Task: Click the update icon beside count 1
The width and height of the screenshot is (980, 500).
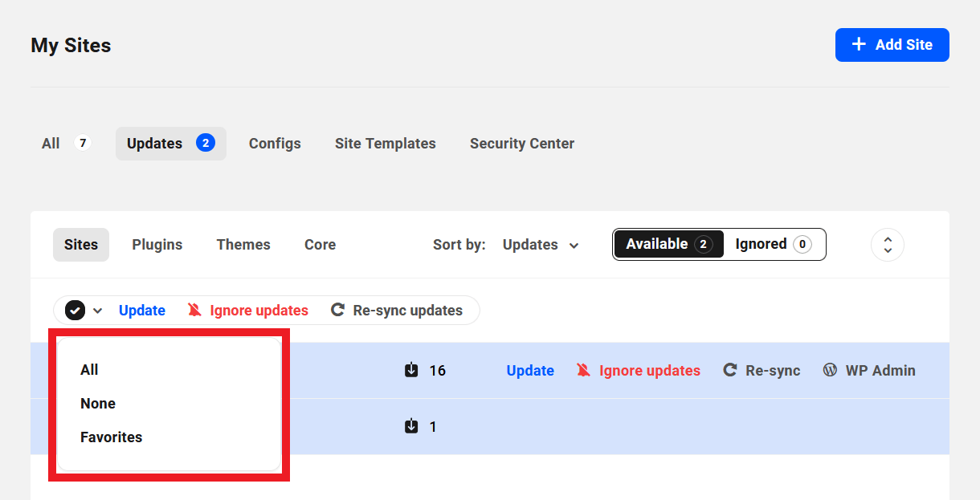Action: tap(411, 426)
